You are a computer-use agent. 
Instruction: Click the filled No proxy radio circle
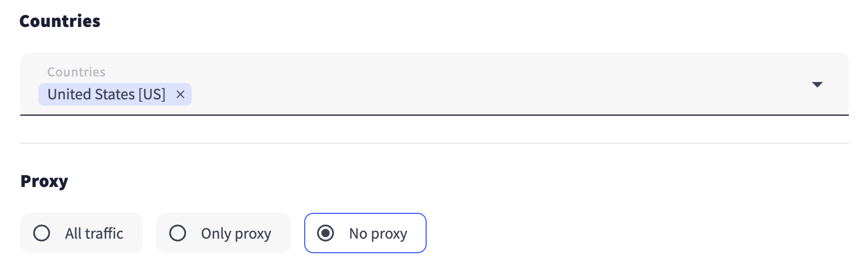click(x=325, y=233)
